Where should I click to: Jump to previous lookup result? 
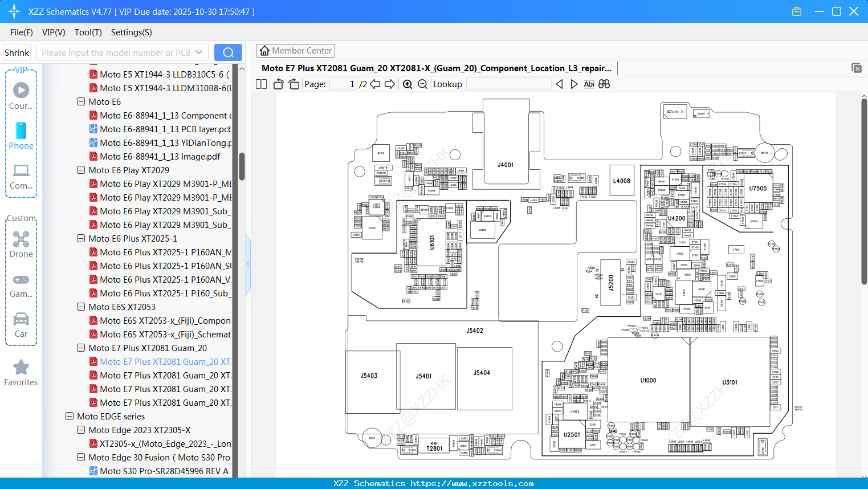tap(559, 84)
